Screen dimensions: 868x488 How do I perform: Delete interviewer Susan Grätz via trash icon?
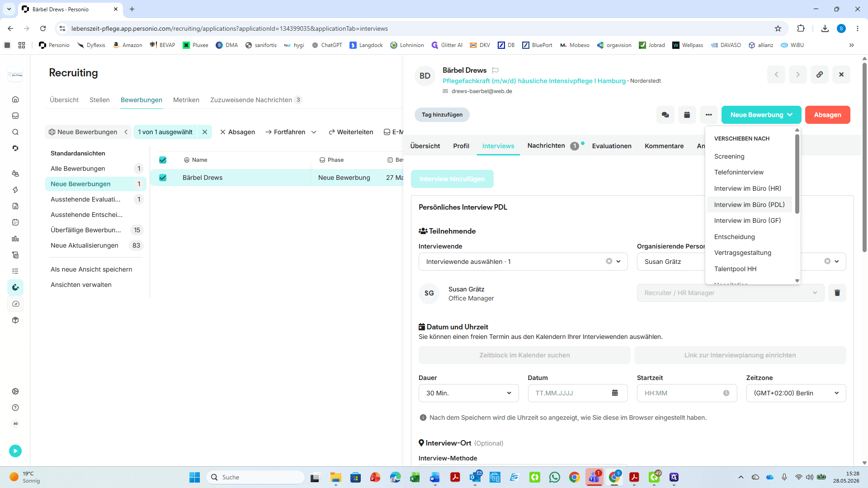837,293
